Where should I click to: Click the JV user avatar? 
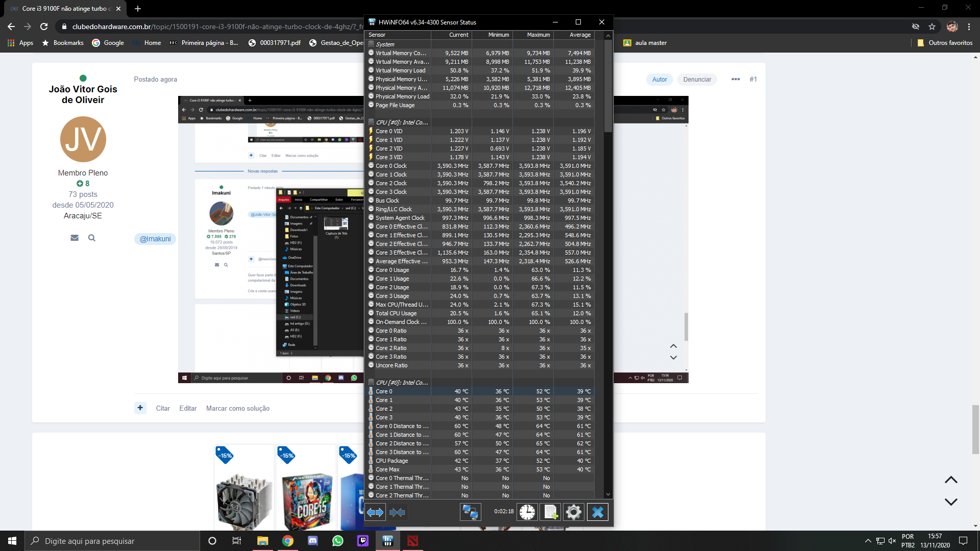pos(83,139)
